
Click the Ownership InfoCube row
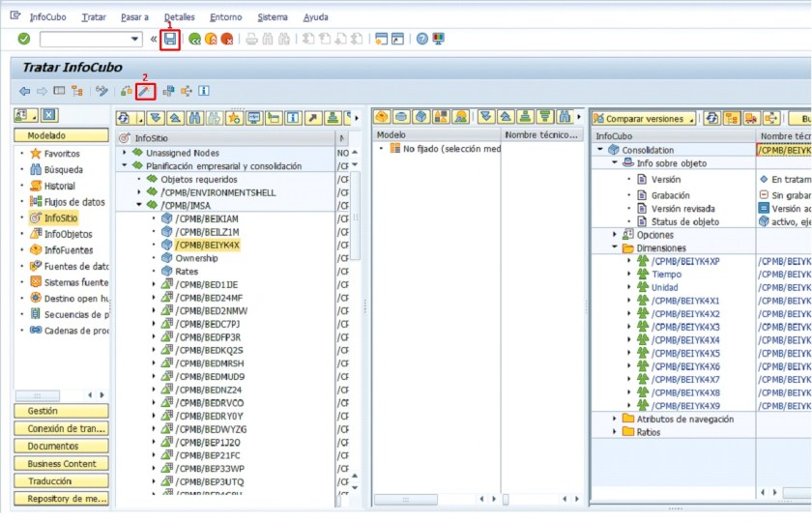coord(196,258)
